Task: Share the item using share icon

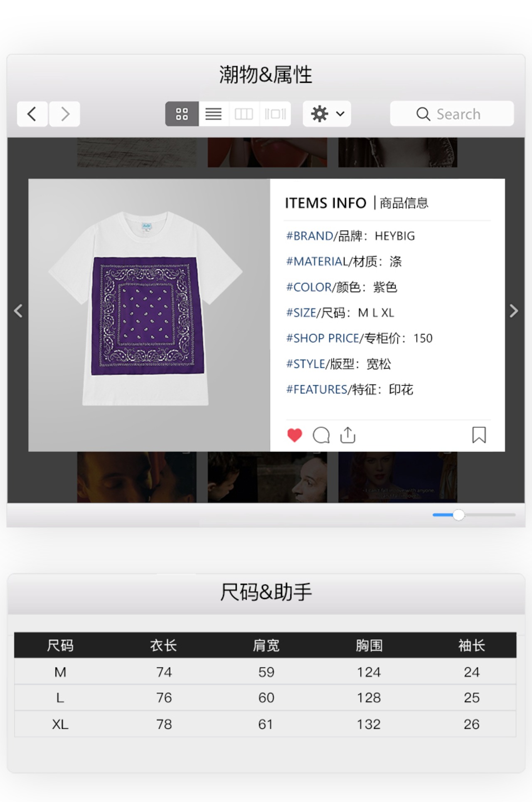Action: click(348, 435)
